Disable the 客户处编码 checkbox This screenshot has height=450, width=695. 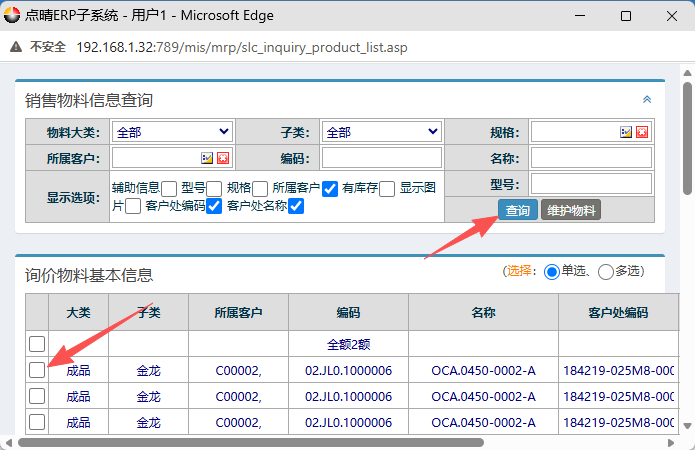click(214, 206)
